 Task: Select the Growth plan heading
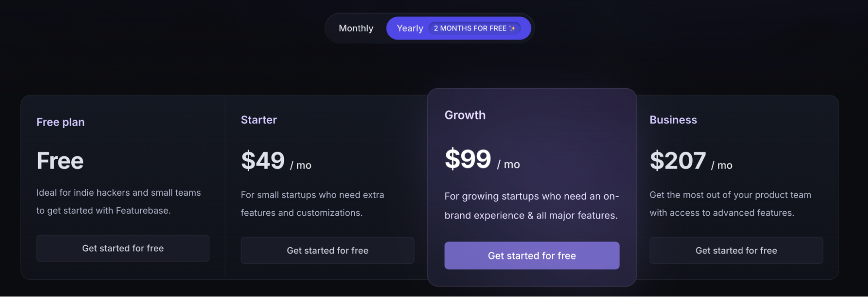tap(465, 115)
